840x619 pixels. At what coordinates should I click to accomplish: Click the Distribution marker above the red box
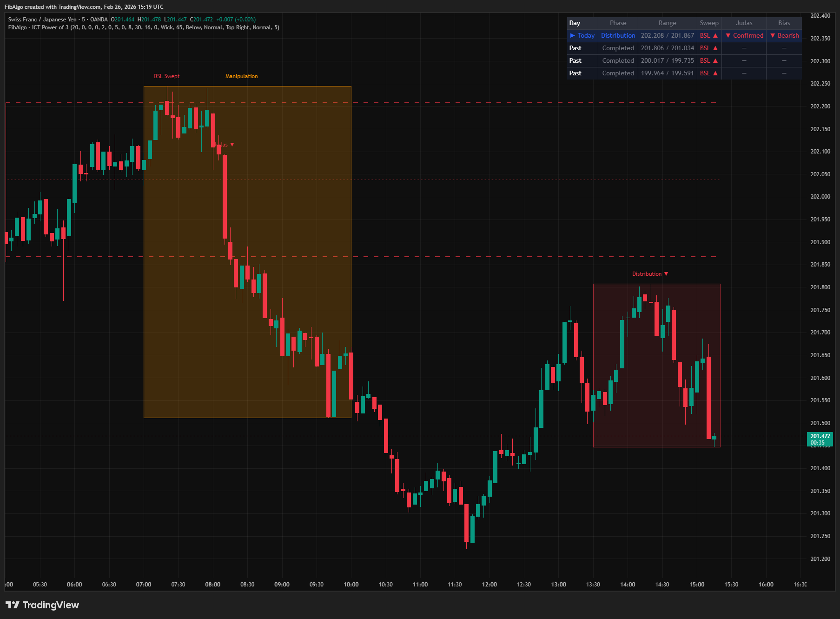(x=650, y=273)
